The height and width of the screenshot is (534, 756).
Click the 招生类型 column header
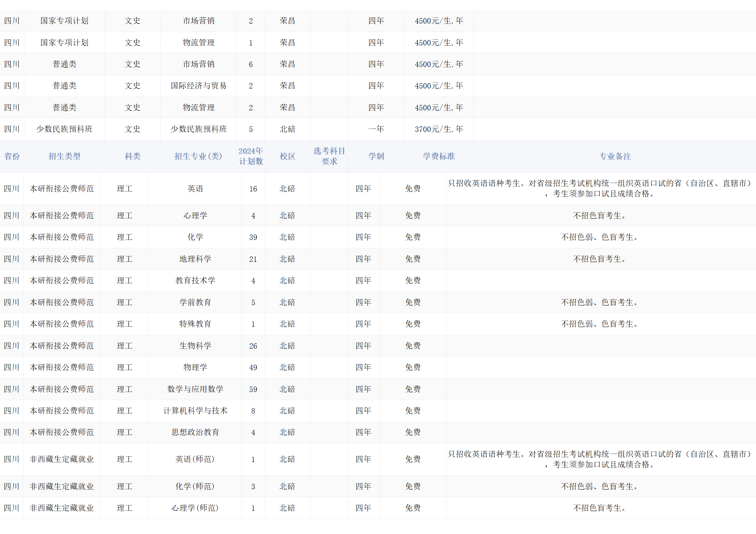click(x=64, y=156)
